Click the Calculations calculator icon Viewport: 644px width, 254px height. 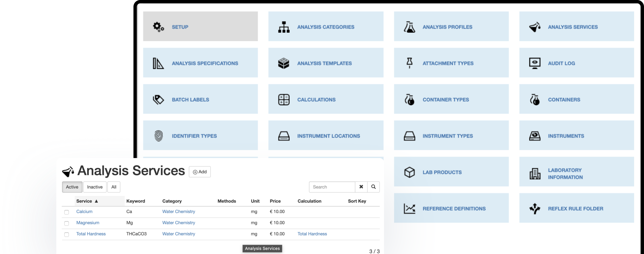point(284,100)
